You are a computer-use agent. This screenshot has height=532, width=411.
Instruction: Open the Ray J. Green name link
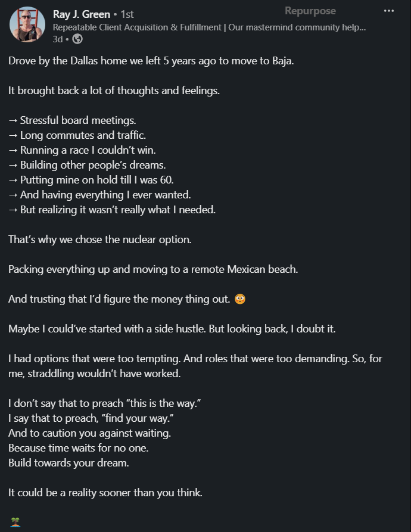82,14
